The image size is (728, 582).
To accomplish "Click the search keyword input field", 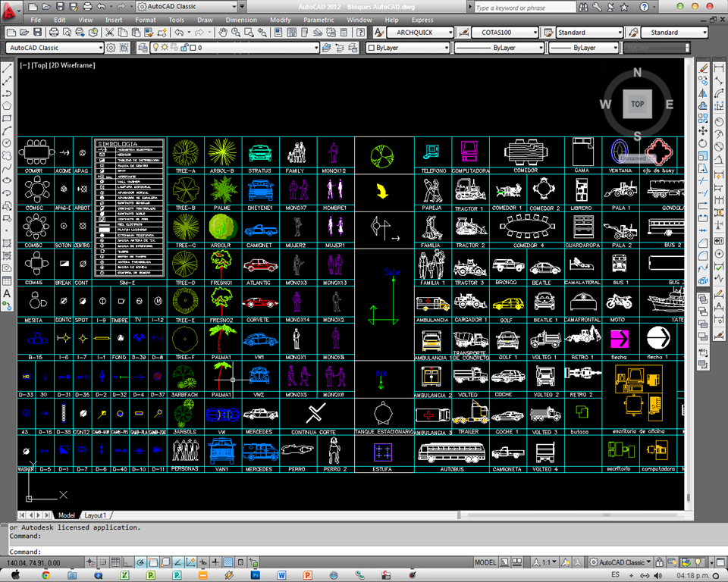I will [x=524, y=8].
